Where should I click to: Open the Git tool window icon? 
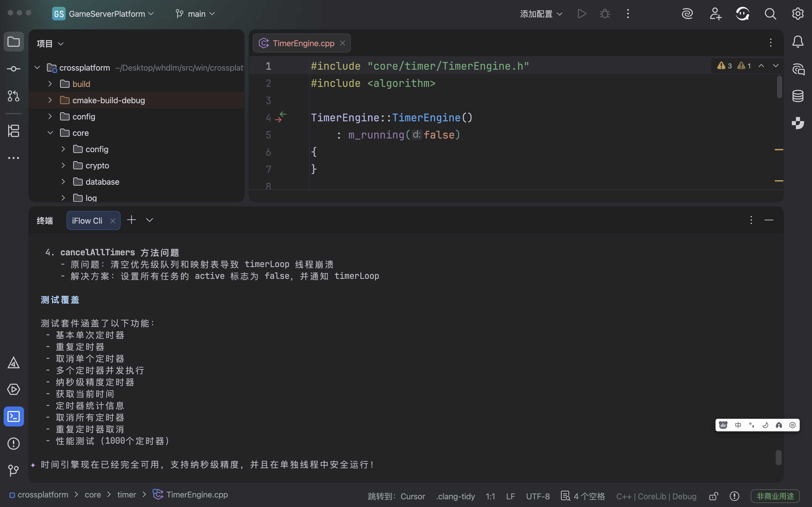pyautogui.click(x=13, y=470)
